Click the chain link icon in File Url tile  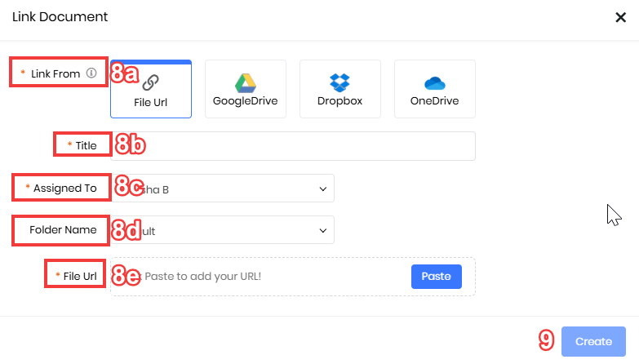click(x=150, y=82)
